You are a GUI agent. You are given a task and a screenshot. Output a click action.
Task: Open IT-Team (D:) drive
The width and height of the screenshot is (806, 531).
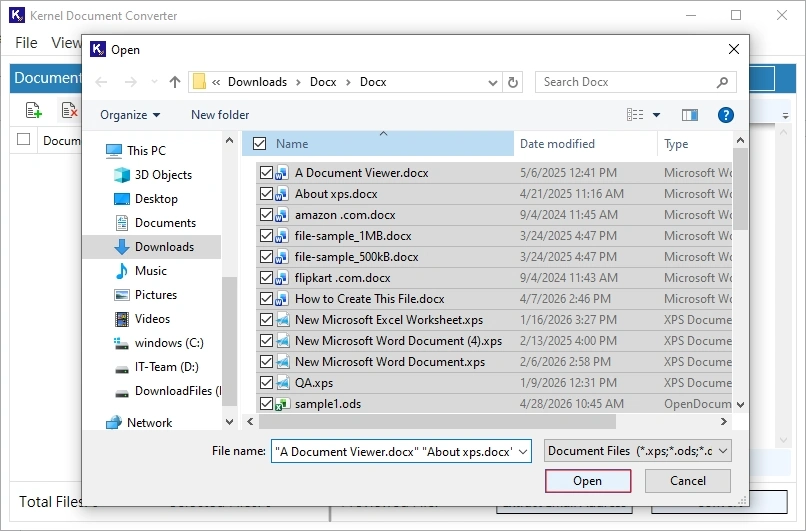(156, 367)
